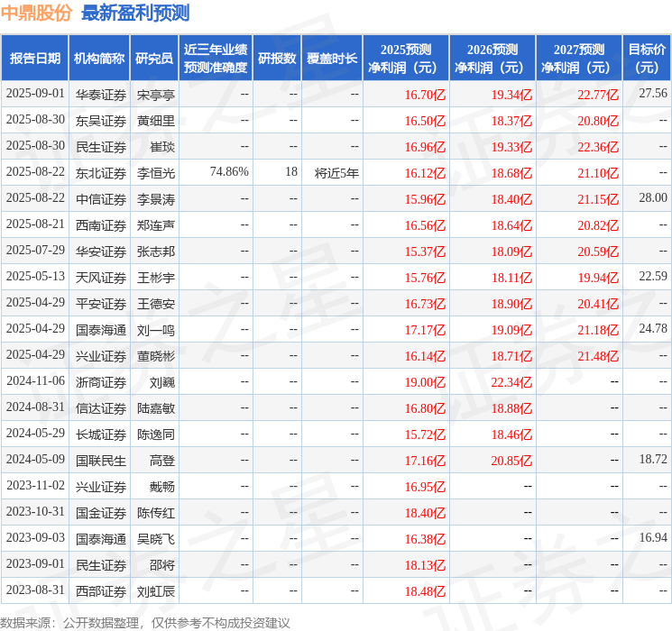Select the 目标价 column header

pyautogui.click(x=647, y=59)
